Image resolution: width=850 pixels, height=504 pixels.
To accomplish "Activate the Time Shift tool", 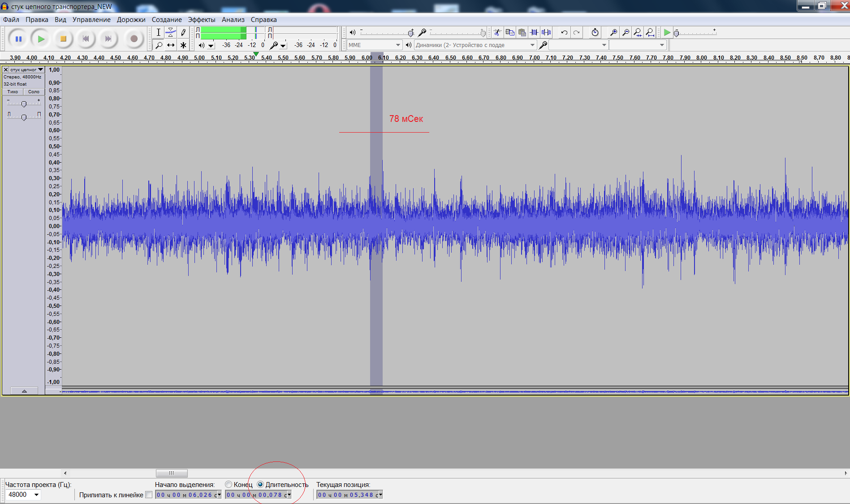I will point(171,45).
